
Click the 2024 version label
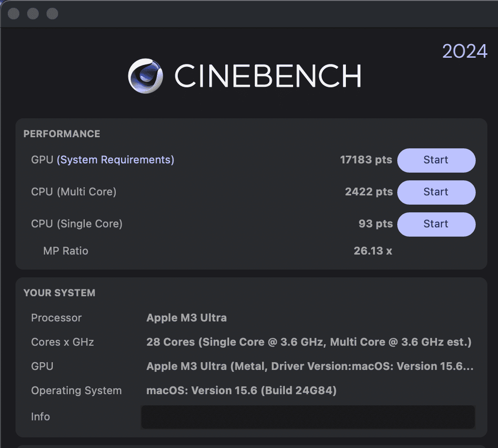click(465, 51)
